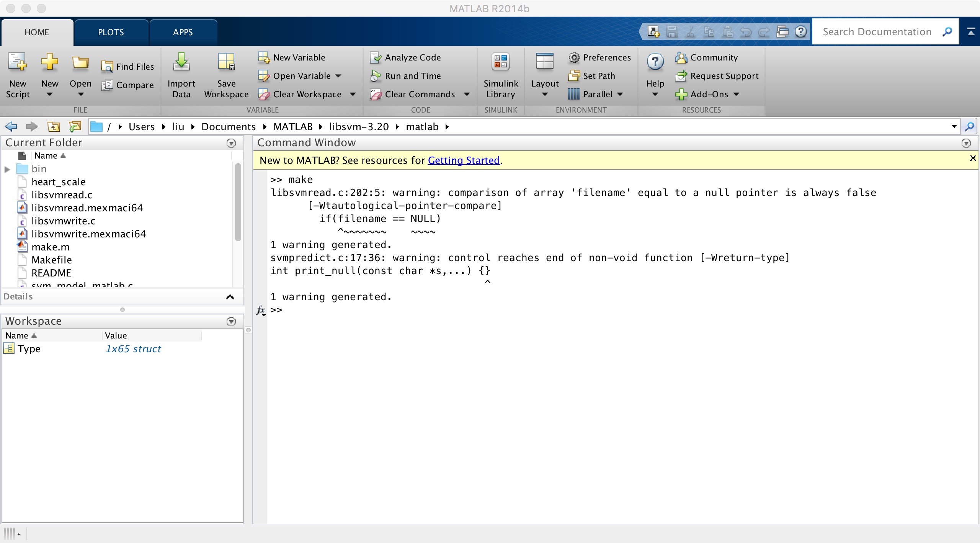Screen dimensions: 980x543
Task: Click Run and Time
Action: pyautogui.click(x=406, y=76)
